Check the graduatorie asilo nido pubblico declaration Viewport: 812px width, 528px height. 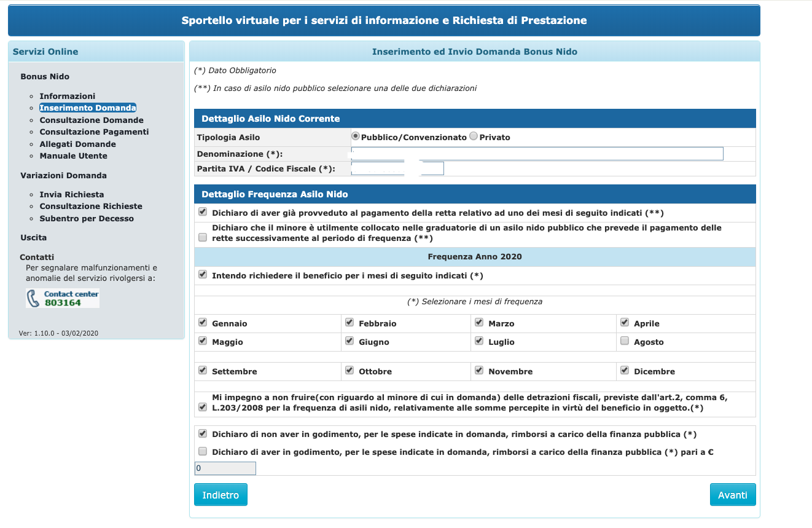click(203, 237)
